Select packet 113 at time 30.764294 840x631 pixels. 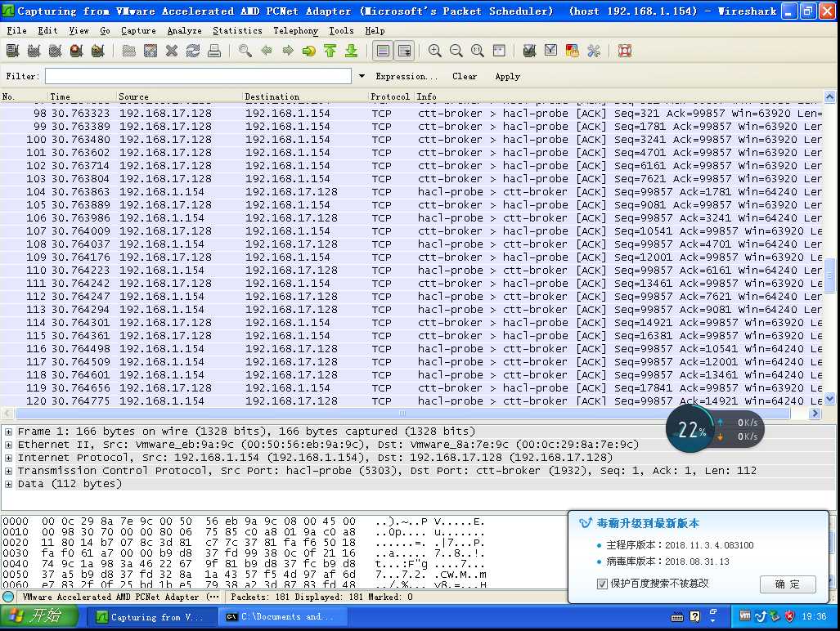tap(411, 309)
